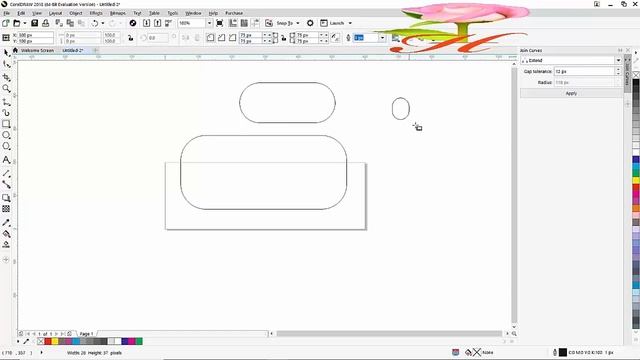The image size is (640, 360).
Task: Select the Pick tool in the toolbox
Action: pos(6,53)
